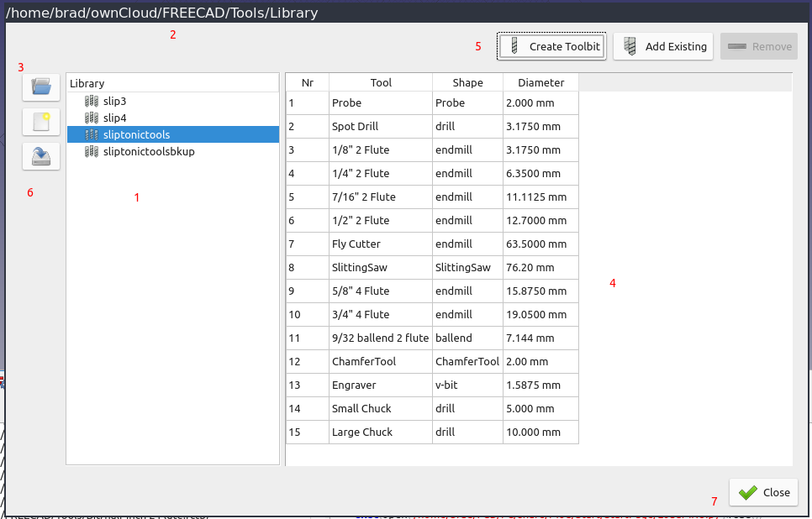Select the 7/16" 2 Flute tool

[381, 197]
